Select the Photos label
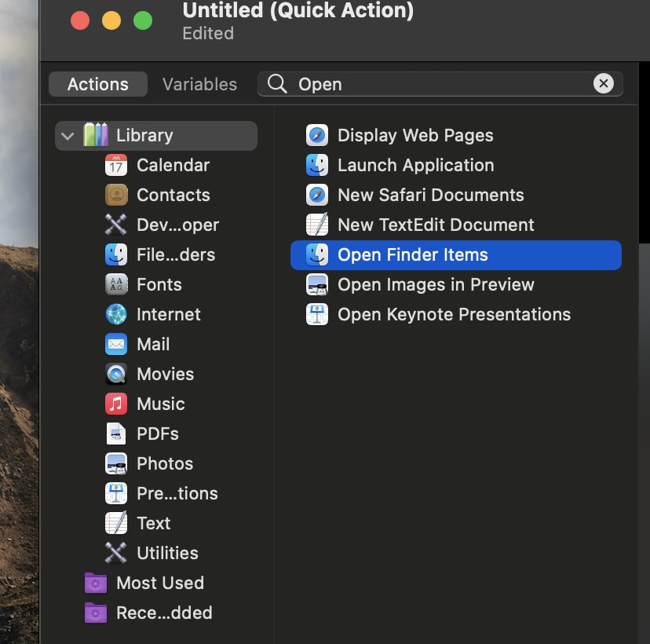Image resolution: width=650 pixels, height=644 pixels. coord(165,464)
